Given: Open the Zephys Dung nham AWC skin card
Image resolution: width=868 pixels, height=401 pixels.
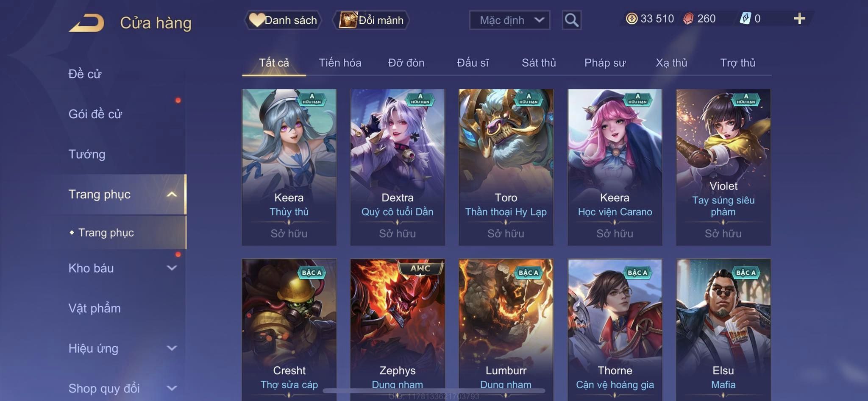Looking at the screenshot, I should click(x=397, y=329).
